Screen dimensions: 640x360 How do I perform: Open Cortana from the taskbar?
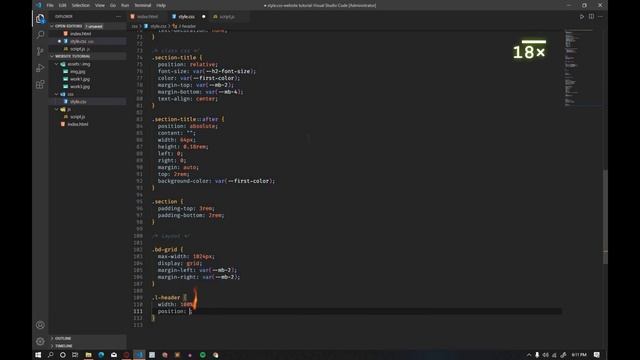[62, 355]
